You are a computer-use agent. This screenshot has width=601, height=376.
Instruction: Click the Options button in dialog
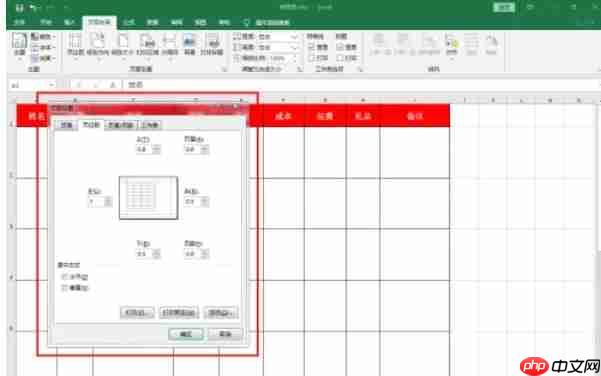click(221, 313)
